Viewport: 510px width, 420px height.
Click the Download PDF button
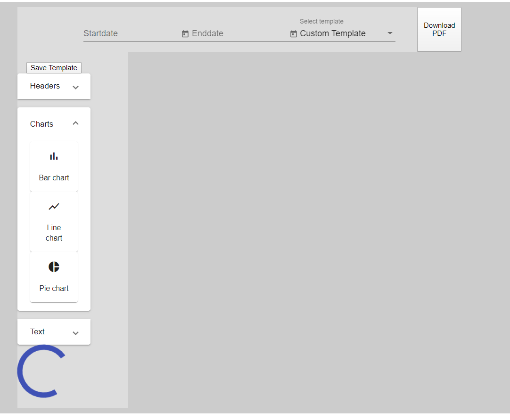coord(439,29)
